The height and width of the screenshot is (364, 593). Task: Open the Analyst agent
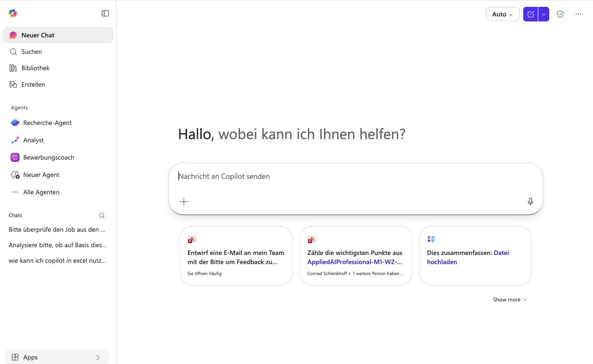tap(58, 140)
